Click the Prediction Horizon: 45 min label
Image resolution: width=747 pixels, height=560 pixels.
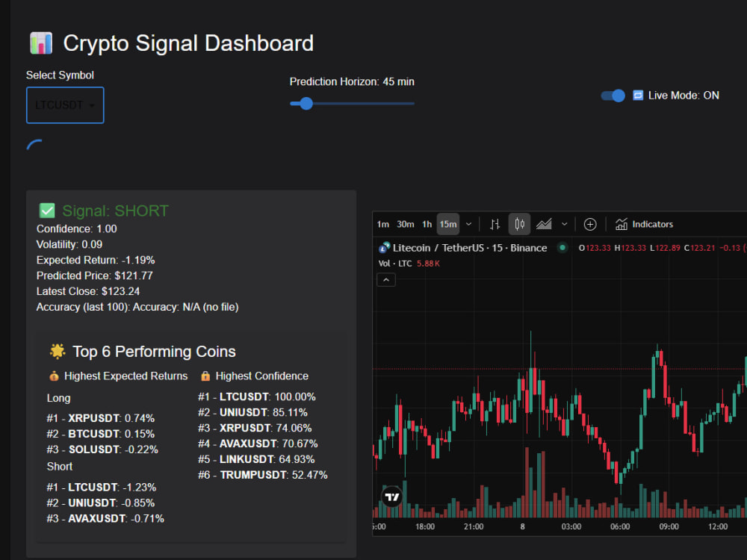[352, 82]
